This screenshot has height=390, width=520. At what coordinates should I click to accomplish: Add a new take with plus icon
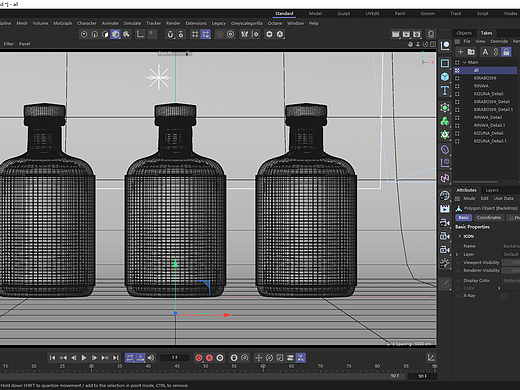[x=460, y=52]
